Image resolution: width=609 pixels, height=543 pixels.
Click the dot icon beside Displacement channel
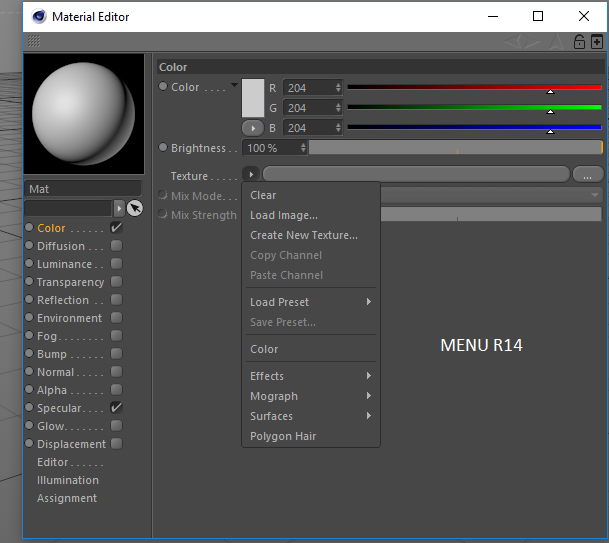coord(29,443)
